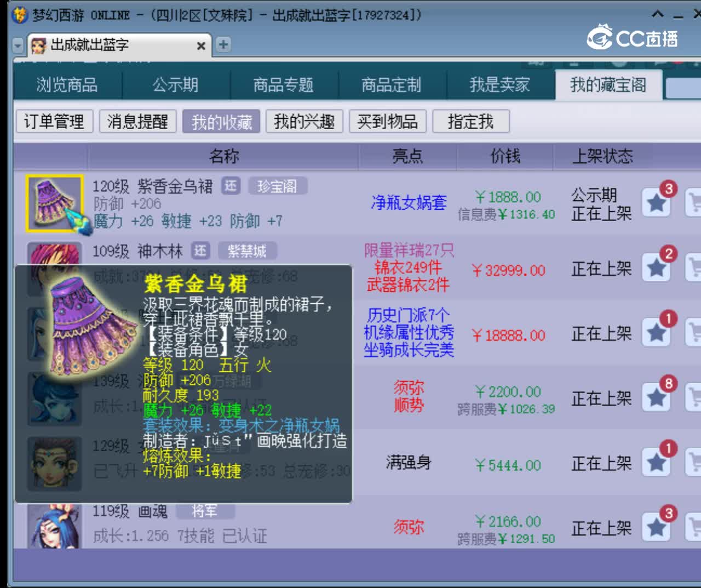The width and height of the screenshot is (701, 588).
Task: Close the 出成就出蓝字 browser tab
Action: 201,46
